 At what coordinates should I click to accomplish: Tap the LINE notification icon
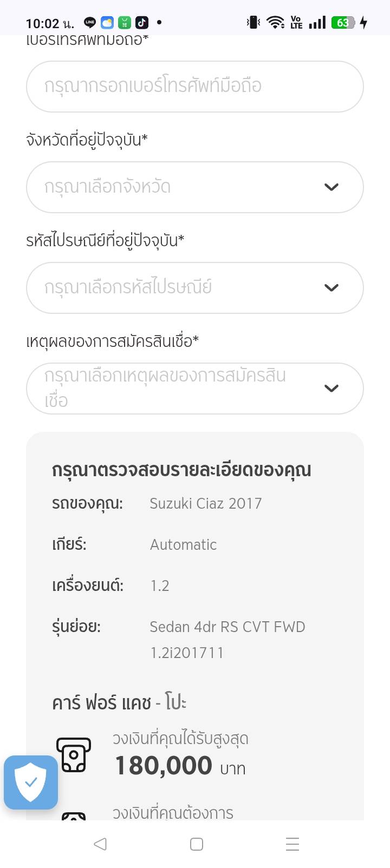pos(90,23)
